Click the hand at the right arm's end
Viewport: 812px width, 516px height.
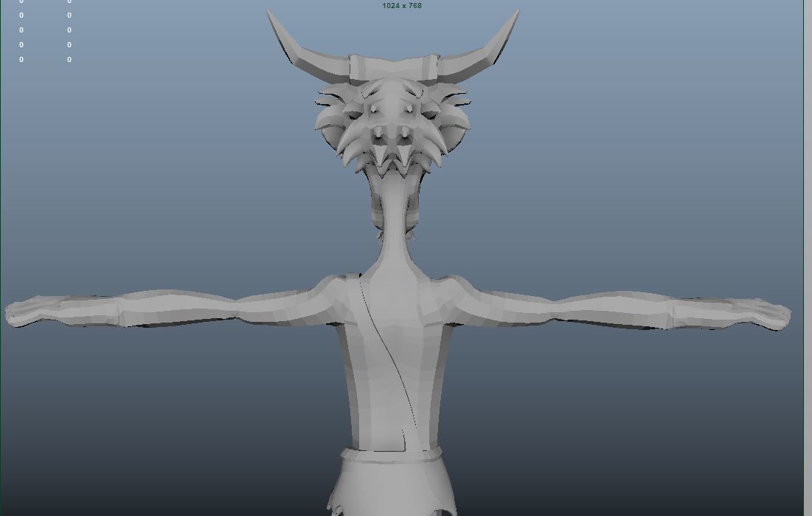tap(761, 314)
